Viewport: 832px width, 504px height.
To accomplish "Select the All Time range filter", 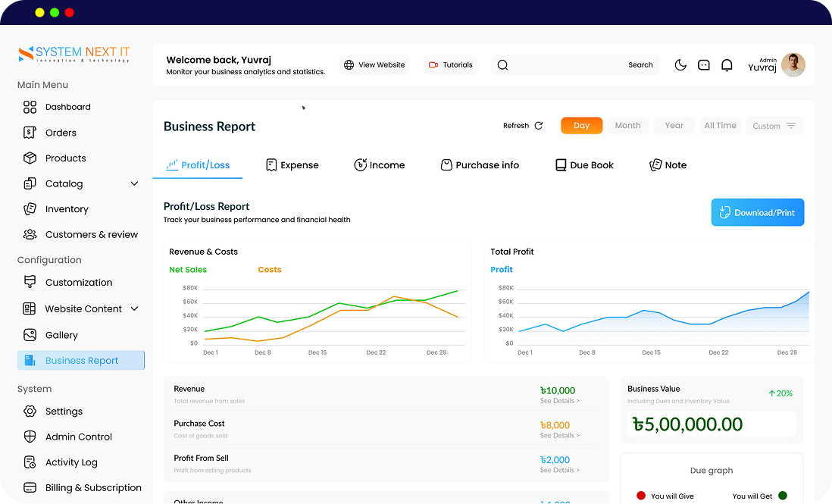I will coord(720,126).
